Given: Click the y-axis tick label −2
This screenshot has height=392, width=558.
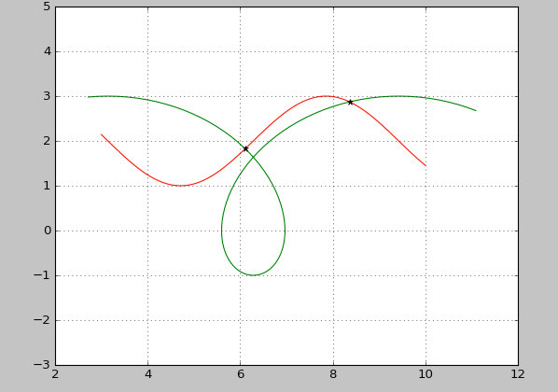Looking at the screenshot, I should [42, 320].
